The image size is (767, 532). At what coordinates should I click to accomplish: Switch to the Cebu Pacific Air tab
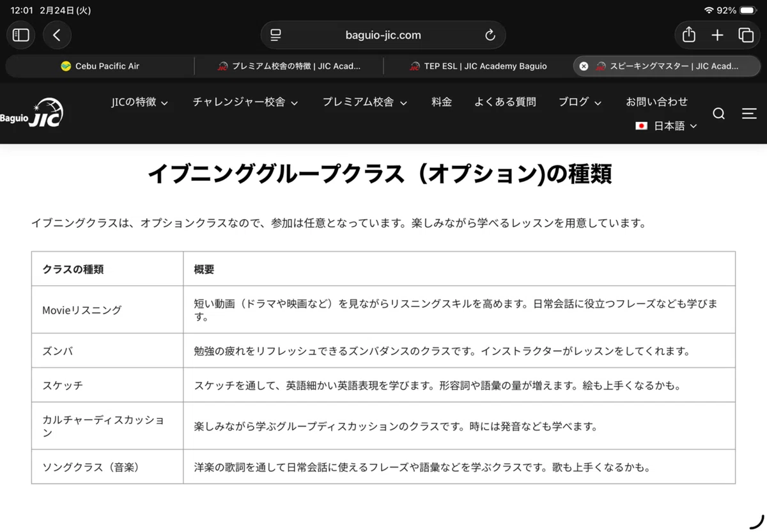coord(100,66)
